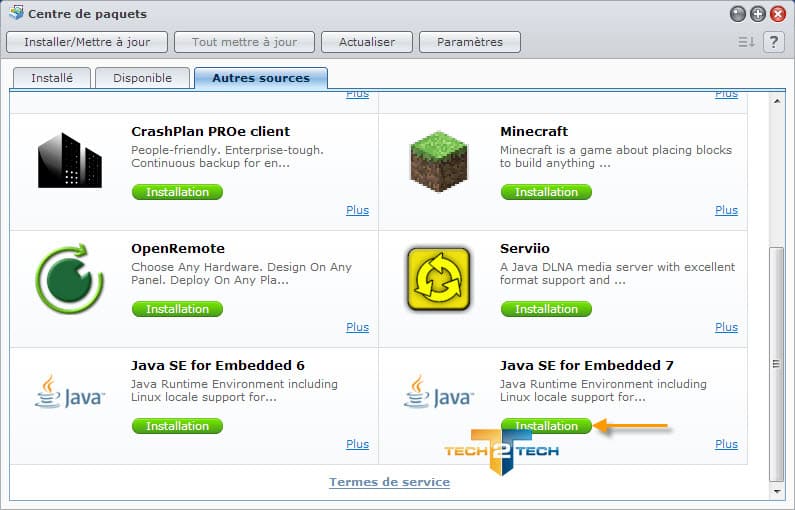795x510 pixels.
Task: Click the scrollbar up arrow
Action: click(777, 101)
